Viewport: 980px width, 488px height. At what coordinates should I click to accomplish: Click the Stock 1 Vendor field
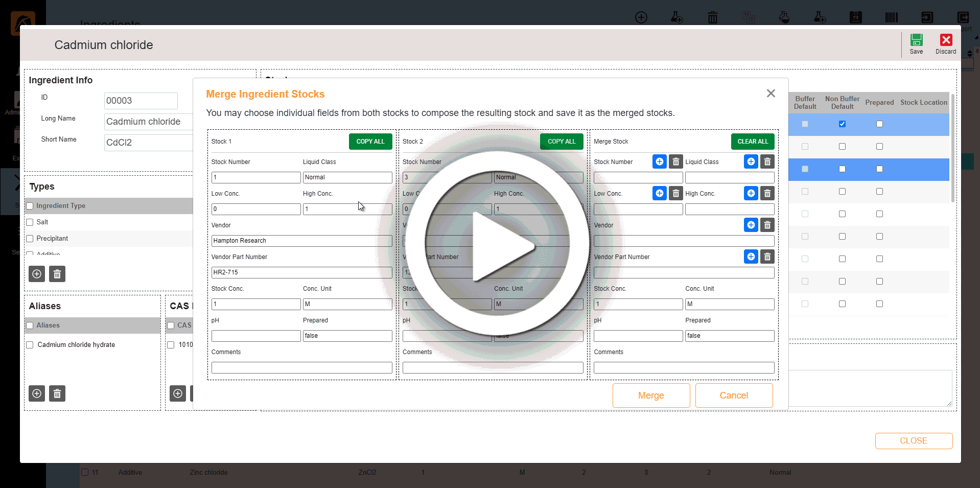pyautogui.click(x=301, y=241)
